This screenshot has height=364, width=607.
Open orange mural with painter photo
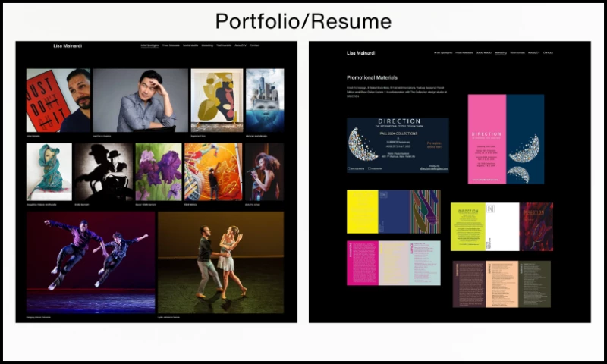coord(213,171)
